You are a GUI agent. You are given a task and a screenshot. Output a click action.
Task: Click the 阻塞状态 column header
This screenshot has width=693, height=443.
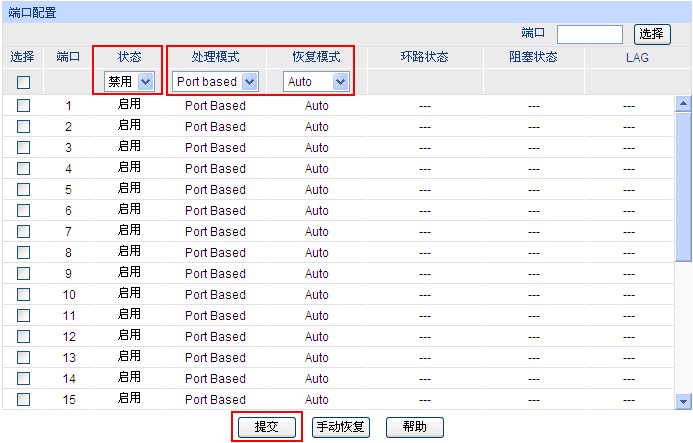point(533,57)
